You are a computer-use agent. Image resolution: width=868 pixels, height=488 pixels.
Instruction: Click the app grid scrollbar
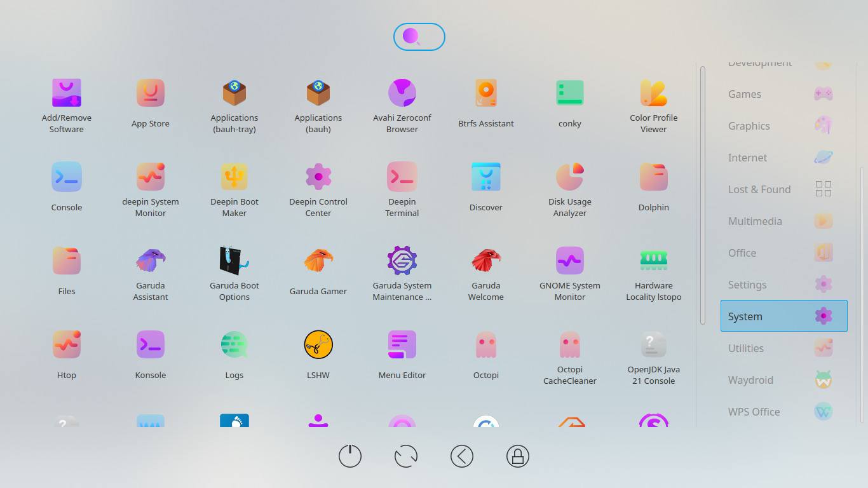tap(703, 195)
